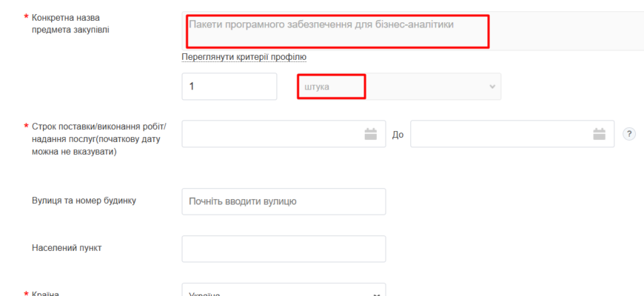Click the "Країна" field label
644x296 pixels.
[45, 293]
